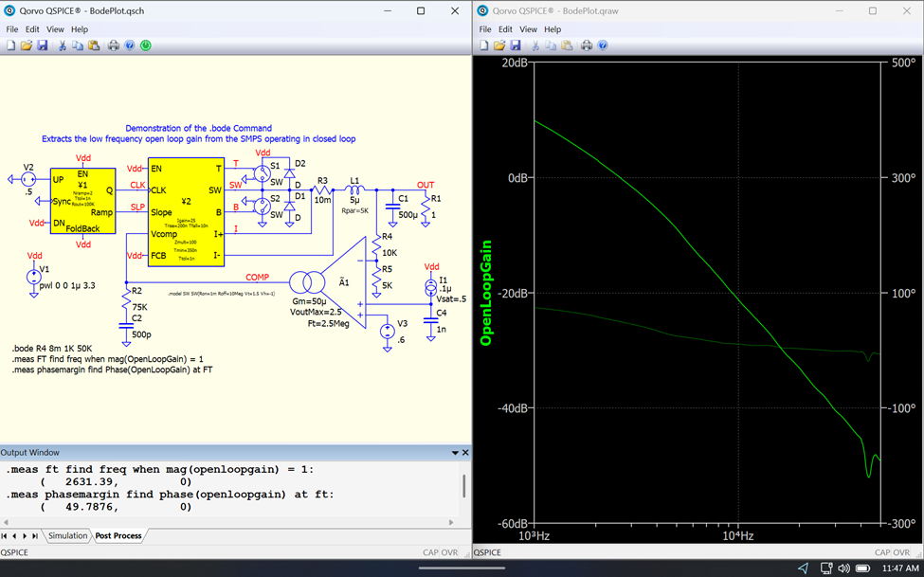Click the green Run Simulation button

tap(146, 45)
